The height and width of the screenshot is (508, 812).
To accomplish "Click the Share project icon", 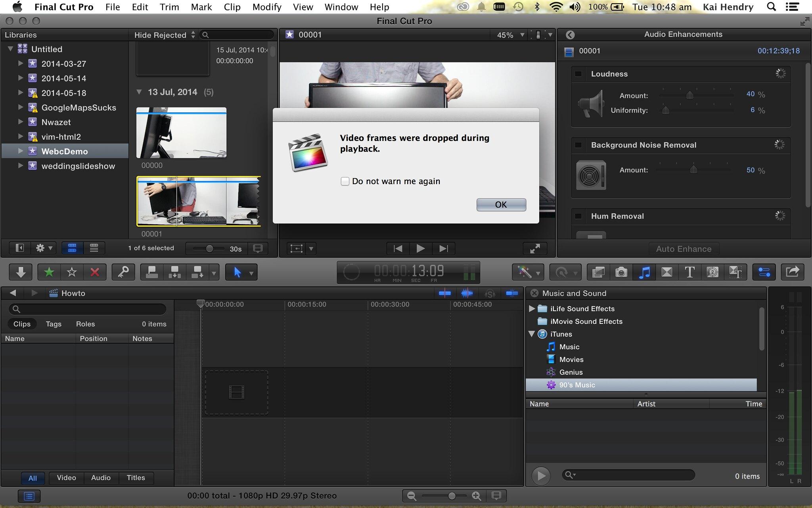I will (792, 272).
